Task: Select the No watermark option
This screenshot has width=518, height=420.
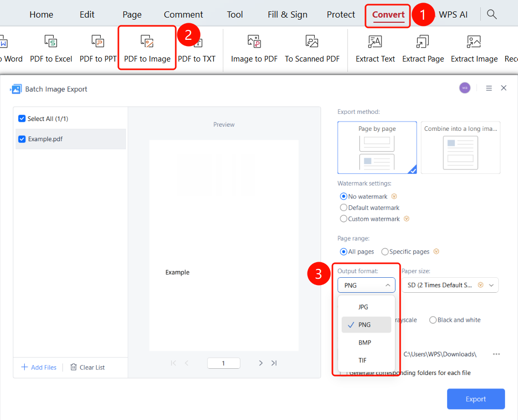Action: 344,197
